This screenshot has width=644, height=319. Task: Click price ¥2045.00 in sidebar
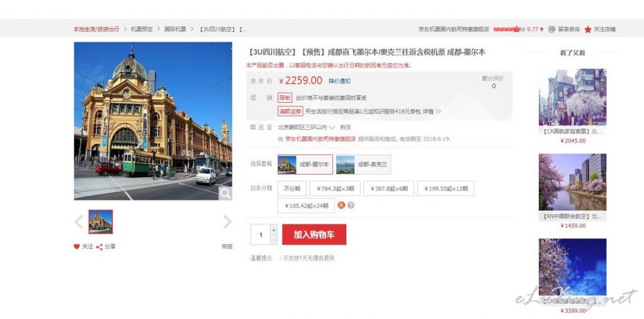[572, 141]
